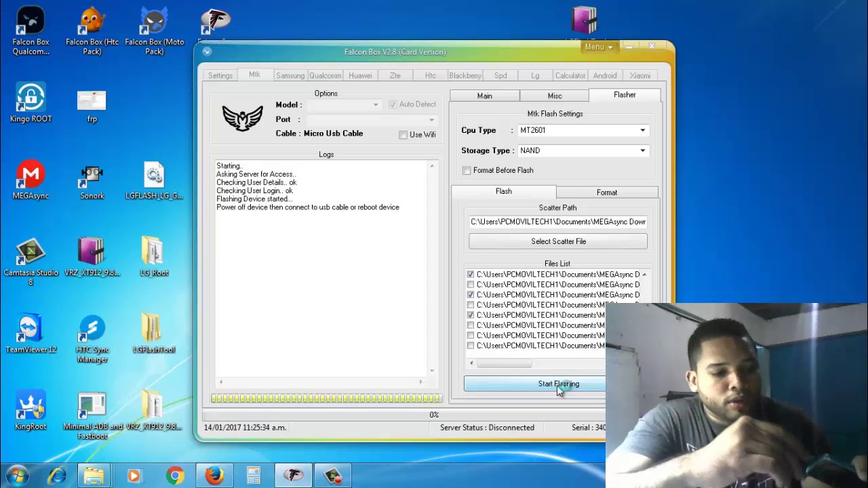Open the Misc sub-tab
Screen dimensions: 868x488
(x=555, y=96)
